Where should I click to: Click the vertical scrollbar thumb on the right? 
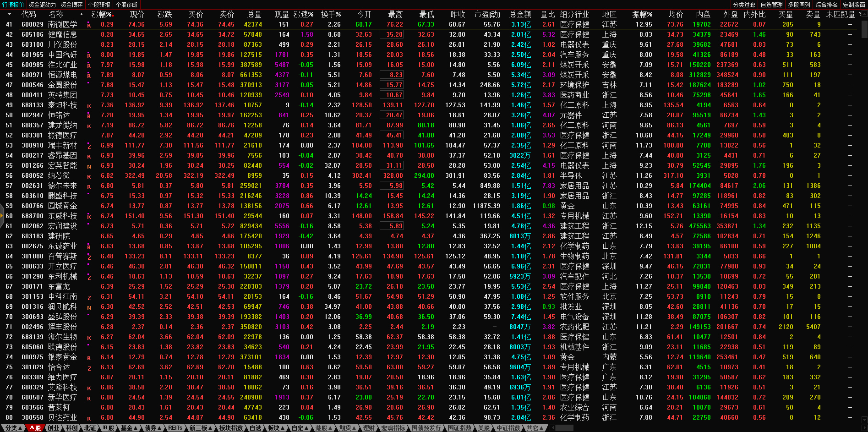[864, 28]
